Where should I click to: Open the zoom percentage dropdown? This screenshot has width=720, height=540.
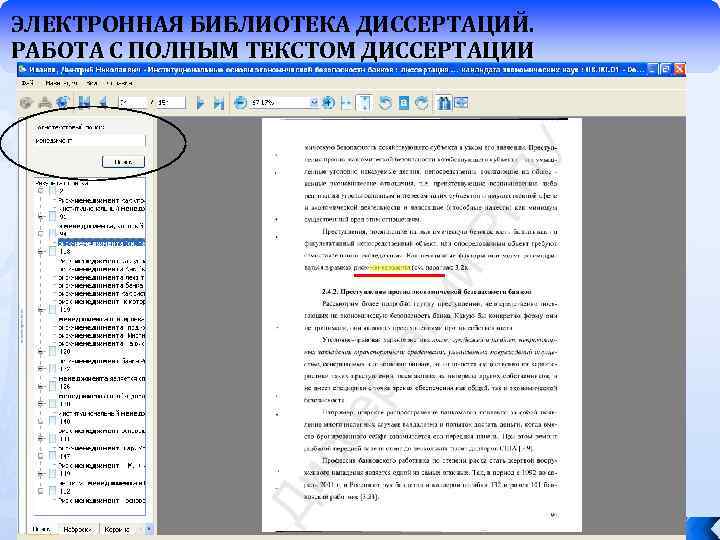(314, 102)
